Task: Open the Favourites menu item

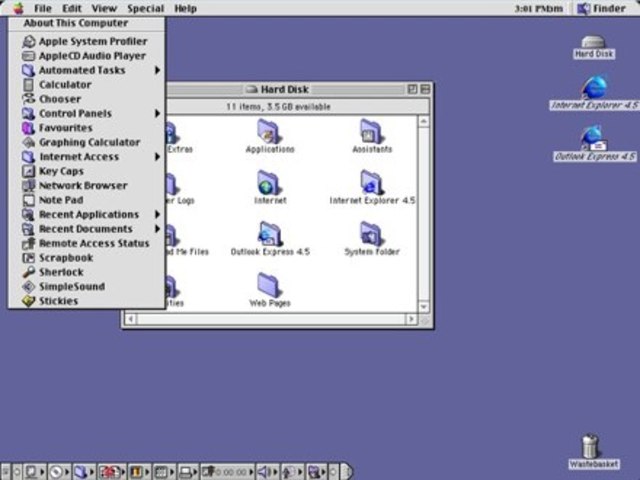Action: 87,128
